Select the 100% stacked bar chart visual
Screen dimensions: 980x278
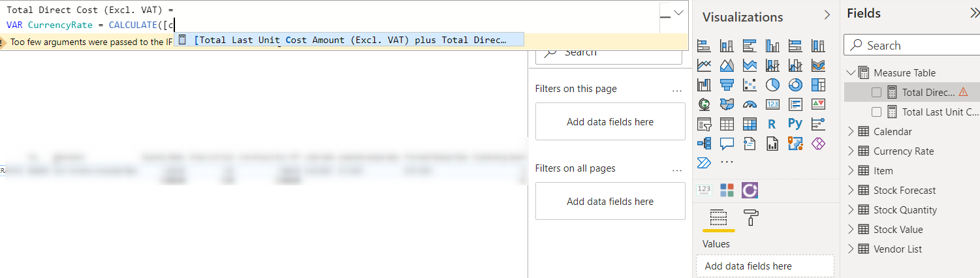[795, 46]
